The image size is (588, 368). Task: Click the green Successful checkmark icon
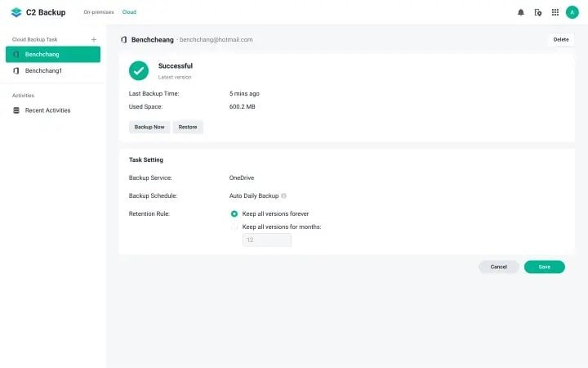pyautogui.click(x=139, y=71)
